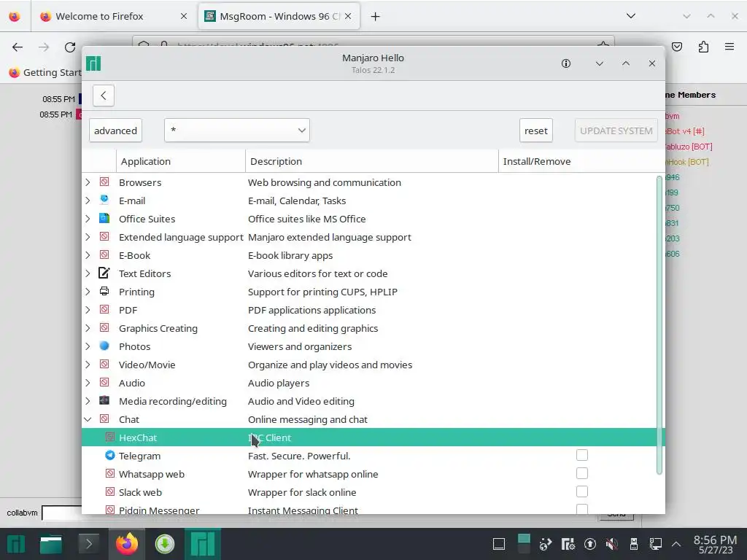This screenshot has width=747, height=560.
Task: Tick the Pidgin Messenger install checkbox
Action: click(x=582, y=509)
